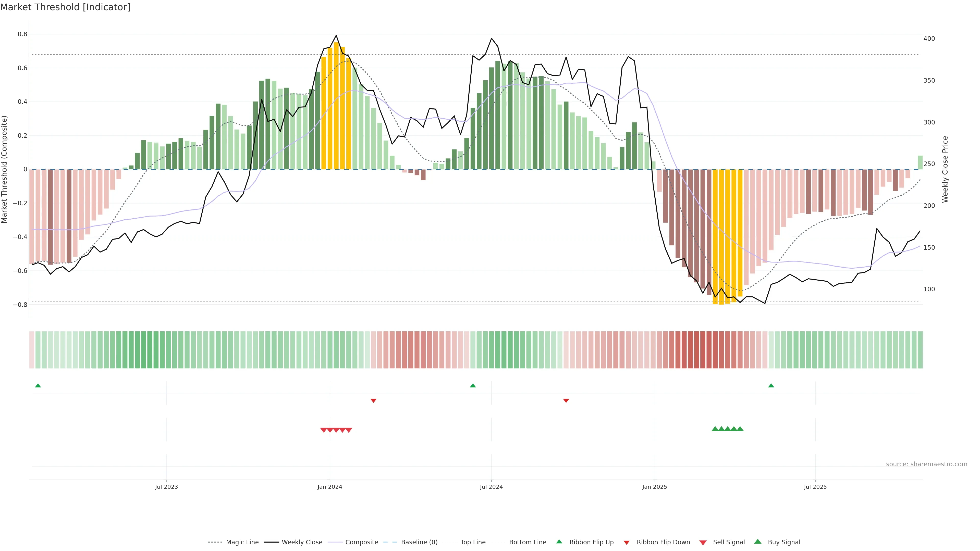980x551 pixels.
Task: Click the Jan 2025 x-axis label
Action: click(654, 487)
